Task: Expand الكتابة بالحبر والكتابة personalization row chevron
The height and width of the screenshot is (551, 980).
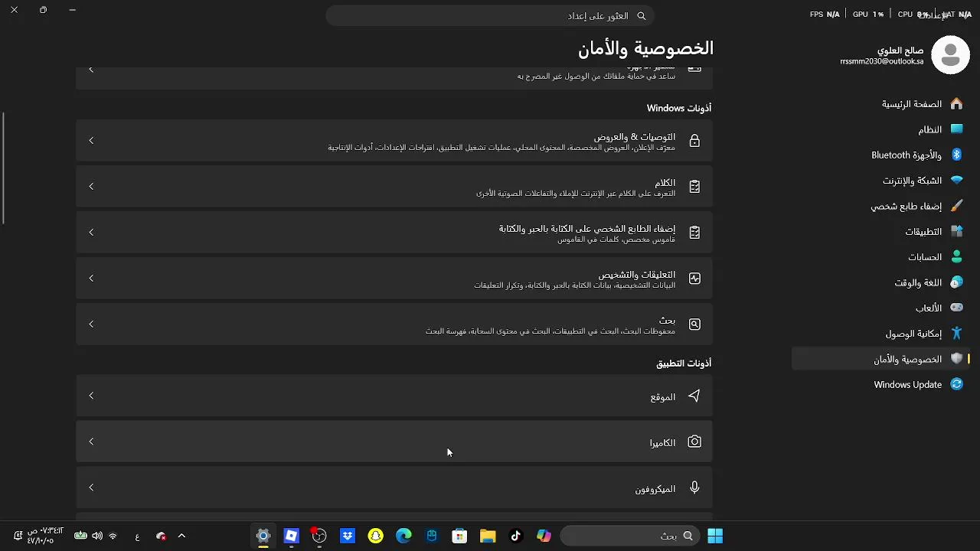Action: click(91, 232)
